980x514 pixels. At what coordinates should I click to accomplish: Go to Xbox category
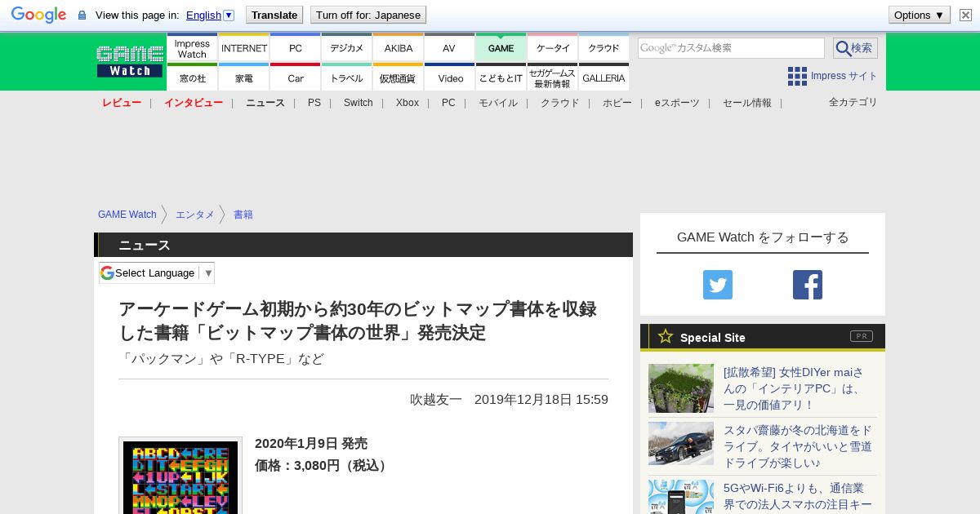tap(408, 103)
